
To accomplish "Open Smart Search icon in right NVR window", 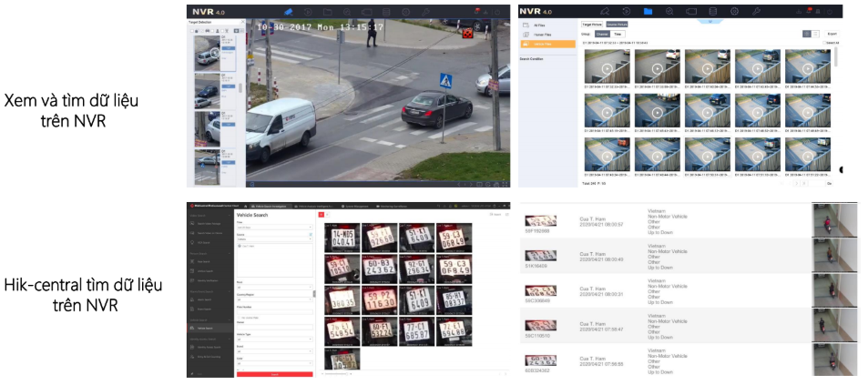I will [669, 11].
